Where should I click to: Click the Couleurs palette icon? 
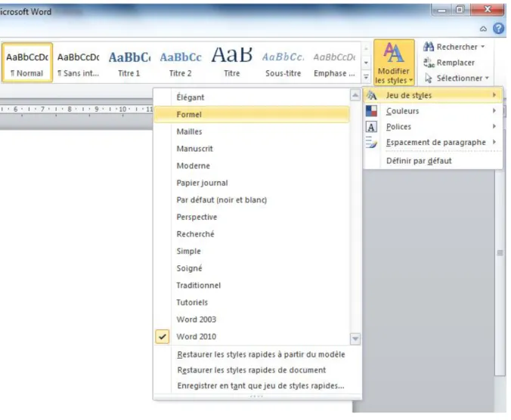tap(371, 111)
